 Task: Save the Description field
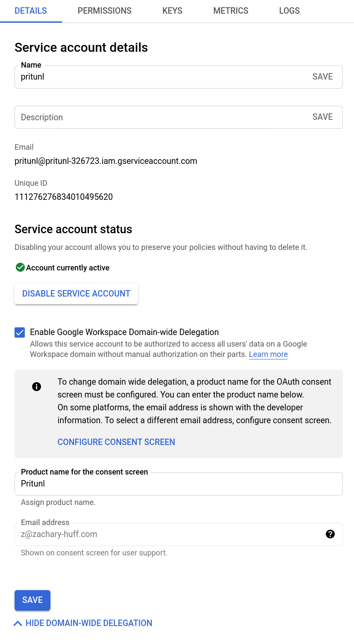322,117
